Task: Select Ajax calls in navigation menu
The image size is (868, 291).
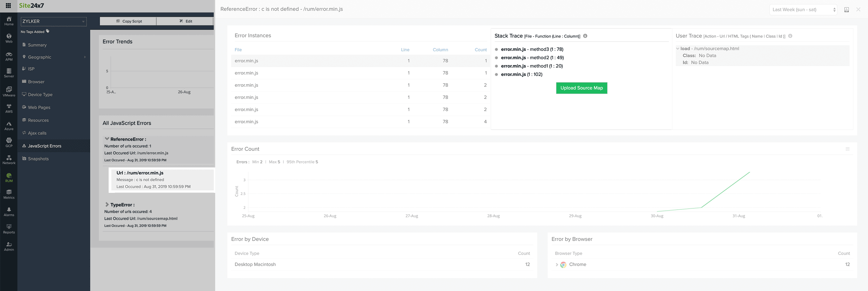Action: pyautogui.click(x=37, y=133)
